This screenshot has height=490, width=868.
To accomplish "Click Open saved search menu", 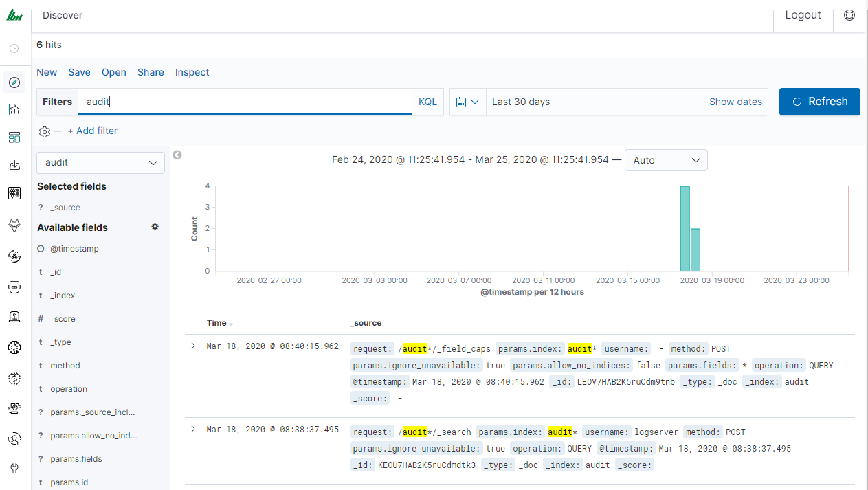I will coord(114,72).
